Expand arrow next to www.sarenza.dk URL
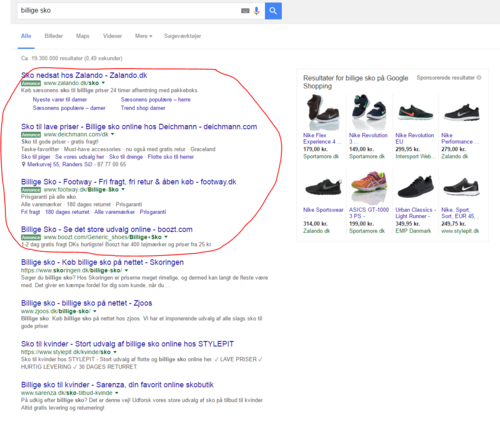This screenshot has width=500, height=421. [117, 393]
